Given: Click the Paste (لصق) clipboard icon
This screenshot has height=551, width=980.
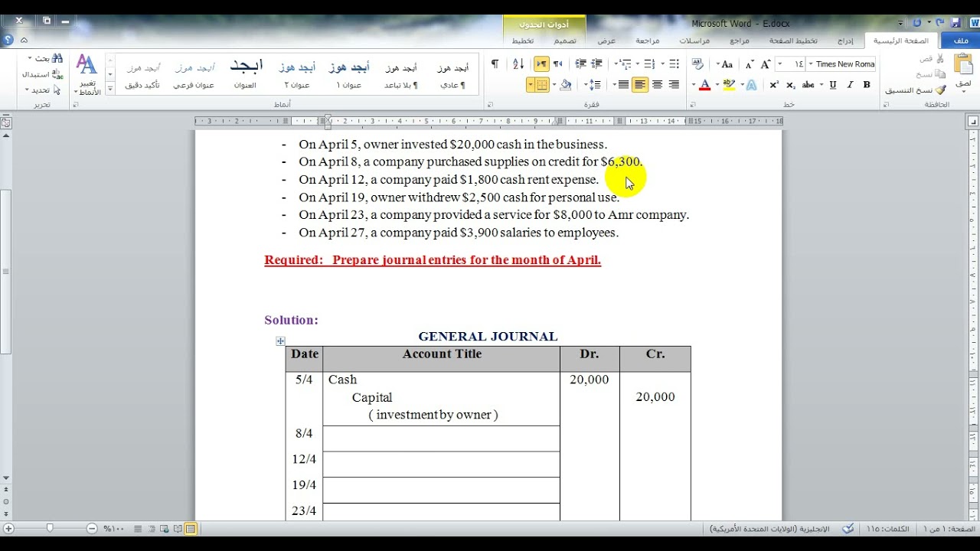Looking at the screenshot, I should click(963, 64).
